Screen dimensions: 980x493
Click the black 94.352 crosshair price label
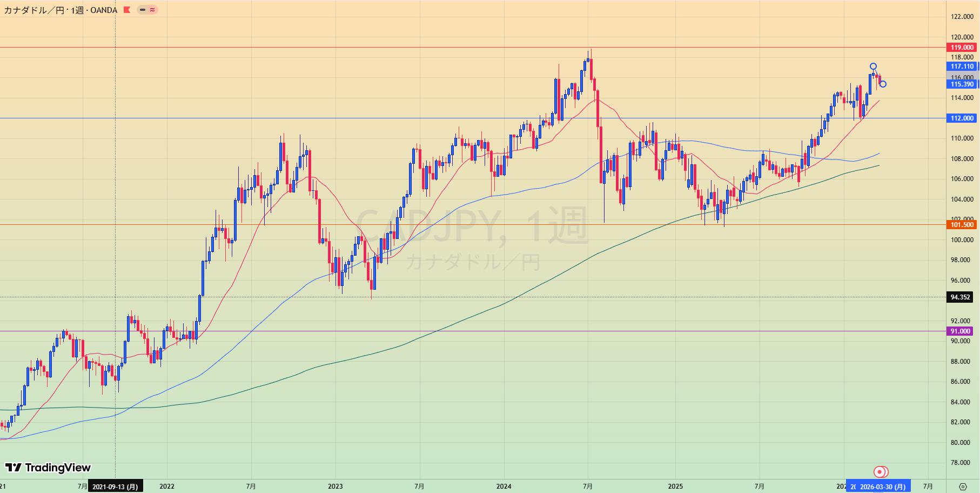click(961, 297)
